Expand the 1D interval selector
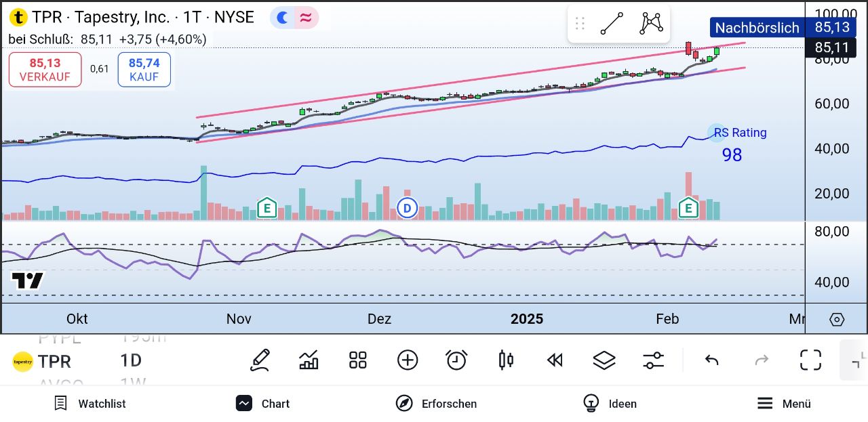Screen dimensions: 868x422 pyautogui.click(x=131, y=360)
